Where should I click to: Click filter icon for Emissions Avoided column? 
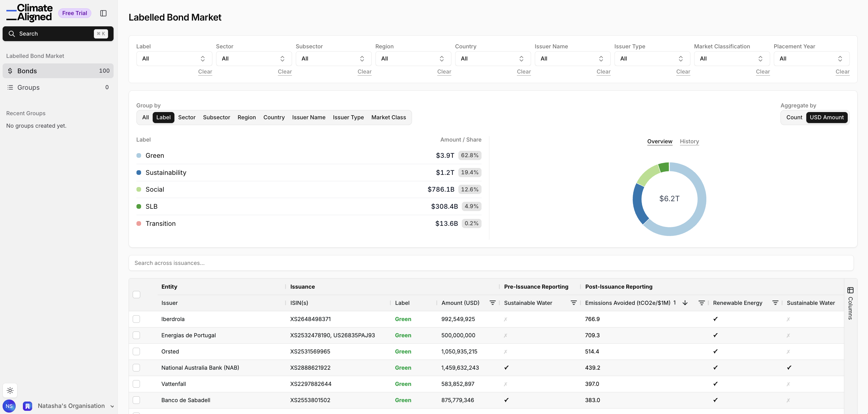point(701,303)
